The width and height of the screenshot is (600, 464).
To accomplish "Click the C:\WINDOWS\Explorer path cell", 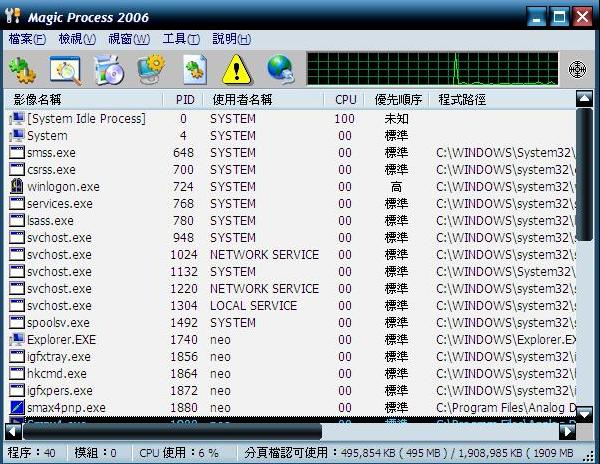I will point(505,340).
